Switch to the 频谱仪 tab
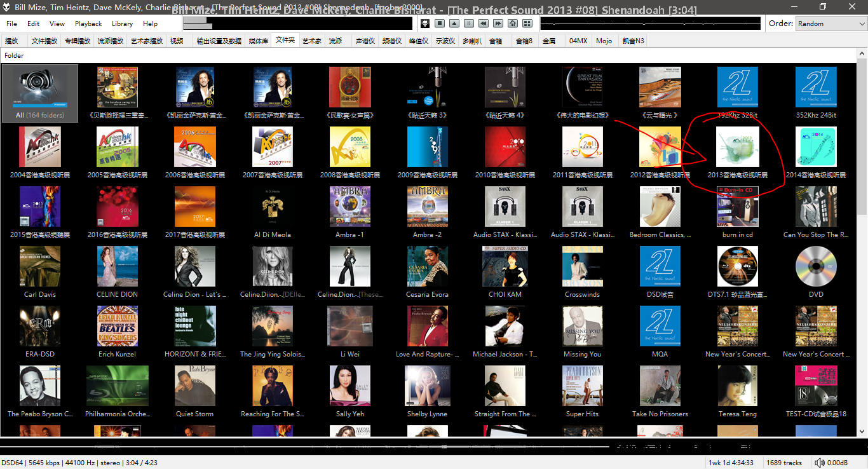This screenshot has height=469, width=868. 391,41
